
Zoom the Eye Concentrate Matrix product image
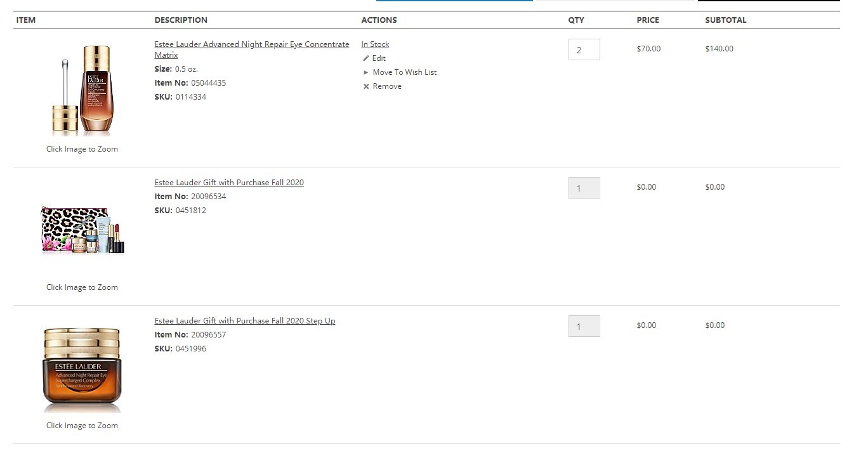(x=82, y=90)
